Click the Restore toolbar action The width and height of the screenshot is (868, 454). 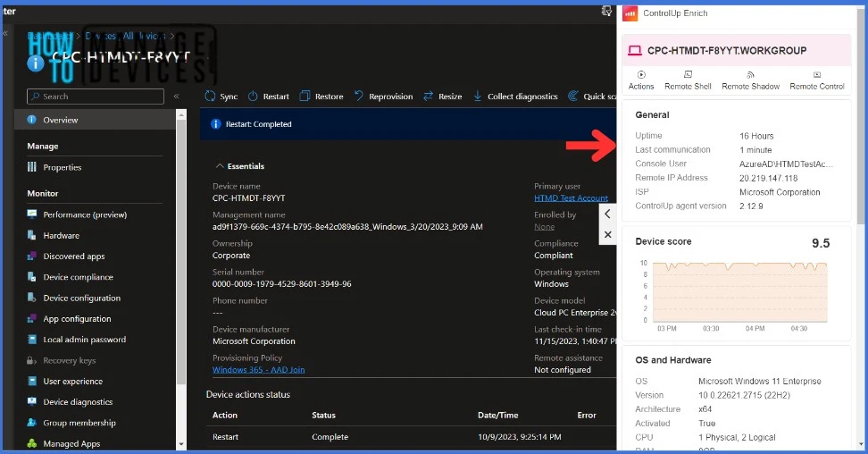[321, 97]
